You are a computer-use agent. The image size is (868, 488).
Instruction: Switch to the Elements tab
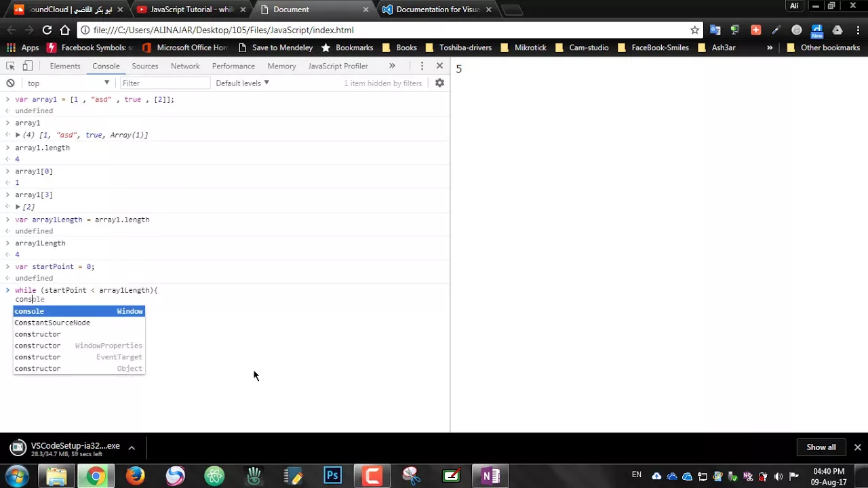click(x=65, y=66)
